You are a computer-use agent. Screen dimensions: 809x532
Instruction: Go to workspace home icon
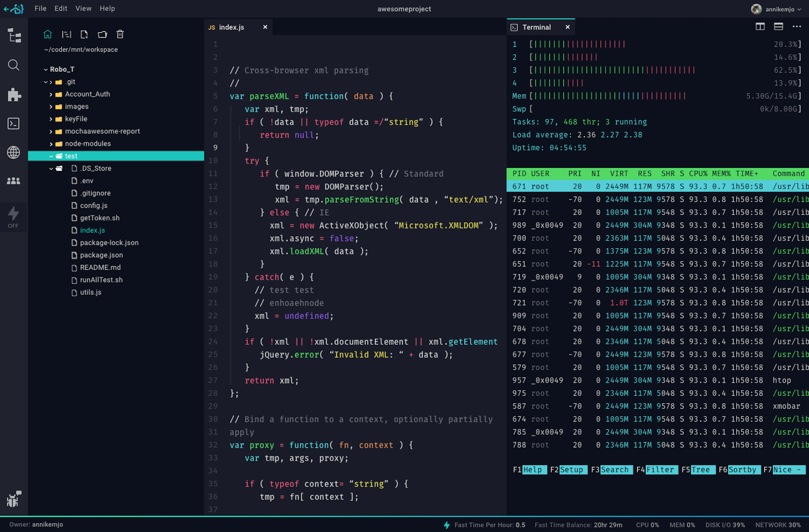[x=48, y=34]
